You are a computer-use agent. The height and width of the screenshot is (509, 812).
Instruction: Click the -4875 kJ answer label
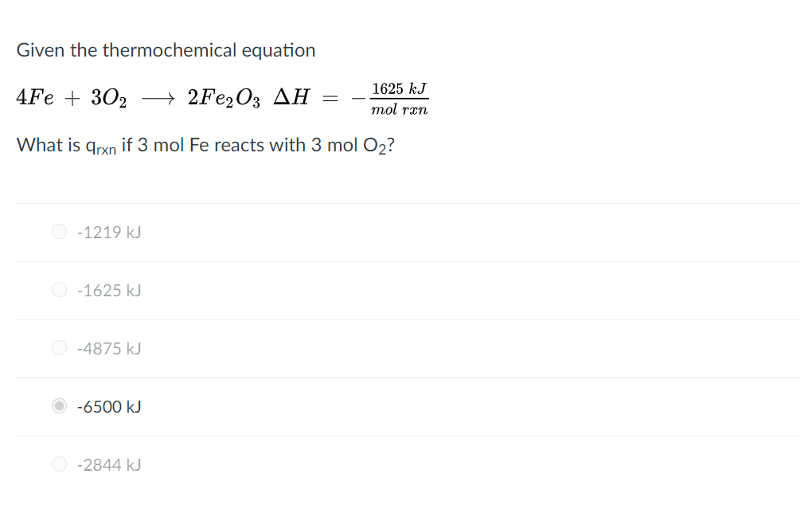[x=107, y=348]
